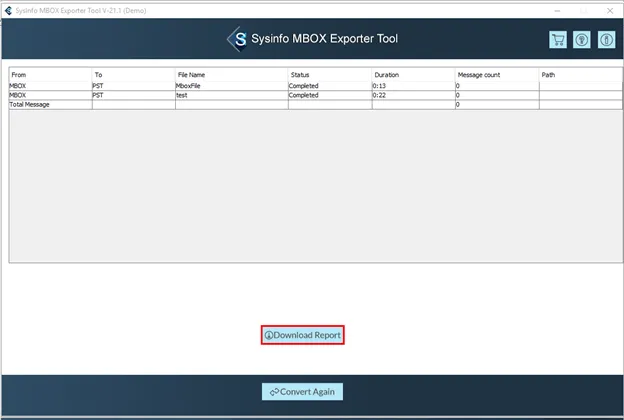
Task: Select the Message count column header
Action: click(x=497, y=75)
